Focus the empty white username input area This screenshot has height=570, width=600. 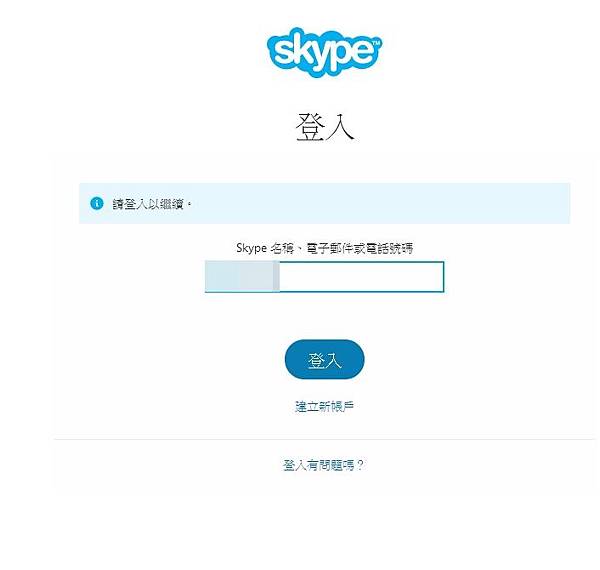[x=361, y=276]
